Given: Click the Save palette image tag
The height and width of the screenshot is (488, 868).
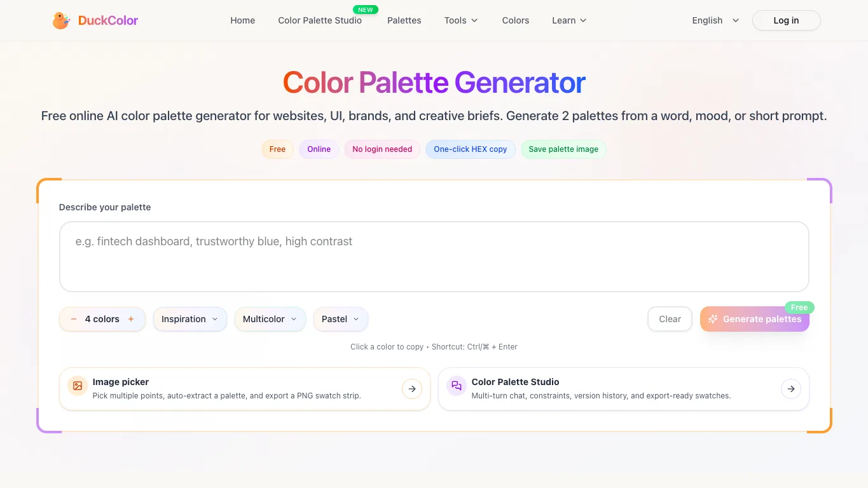Looking at the screenshot, I should [563, 149].
